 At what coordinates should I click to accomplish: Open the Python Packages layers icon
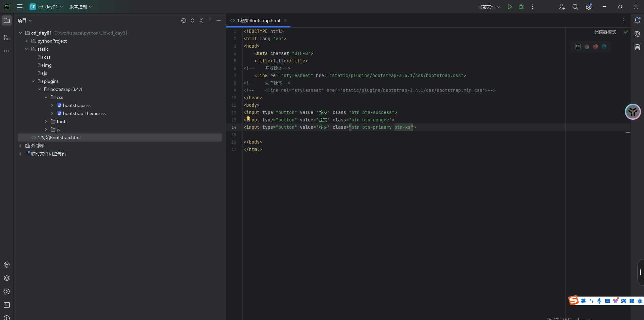7,278
